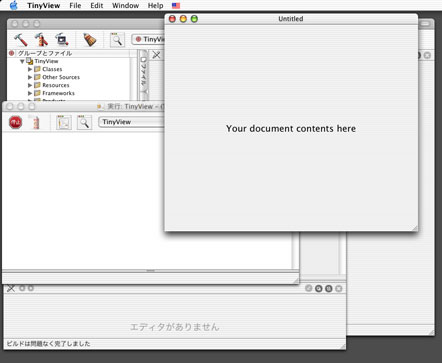Click the Untitled window title bar
Image resolution: width=442 pixels, height=363 pixels.
pos(291,19)
